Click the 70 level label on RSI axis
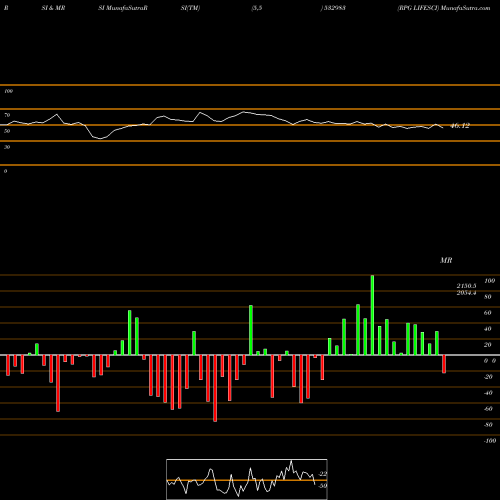The width and height of the screenshot is (500, 500). 7,115
